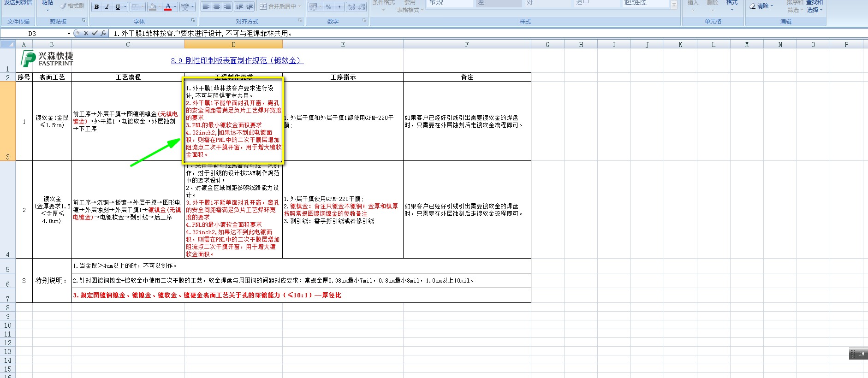Click the 表面工艺 header cell

[52, 77]
